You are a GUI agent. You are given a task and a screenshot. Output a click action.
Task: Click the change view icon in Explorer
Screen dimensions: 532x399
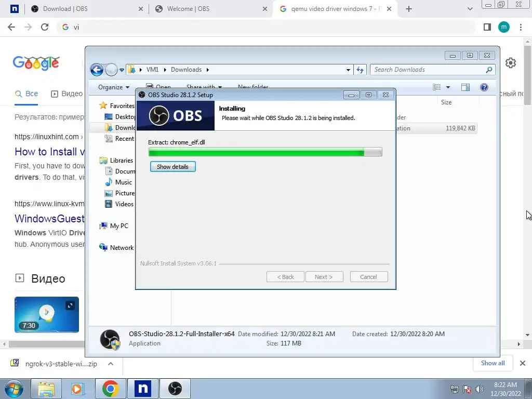(436, 87)
